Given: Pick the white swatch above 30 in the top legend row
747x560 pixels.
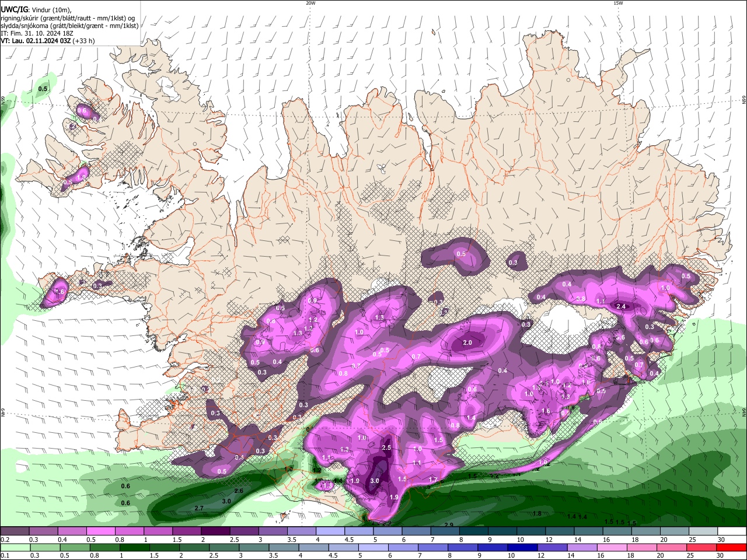Looking at the screenshot, I should tap(731, 531).
